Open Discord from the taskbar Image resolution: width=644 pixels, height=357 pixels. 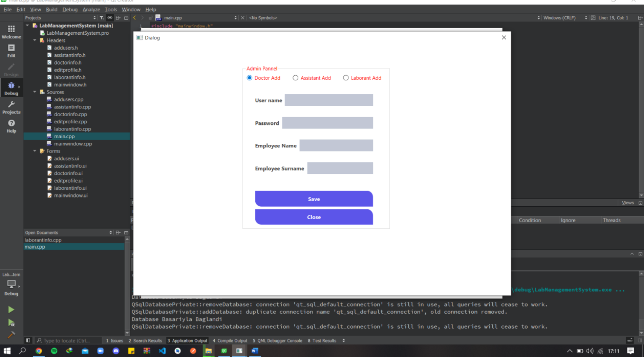click(x=116, y=351)
